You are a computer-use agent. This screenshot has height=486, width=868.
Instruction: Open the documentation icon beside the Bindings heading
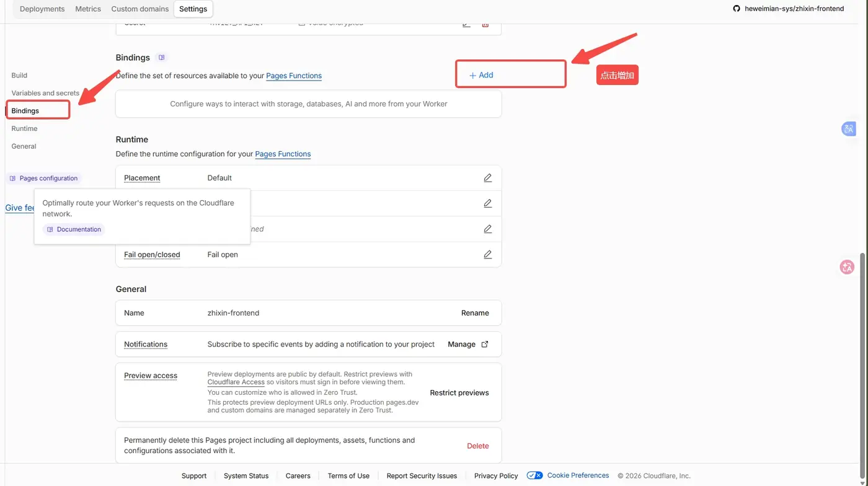[x=162, y=58]
